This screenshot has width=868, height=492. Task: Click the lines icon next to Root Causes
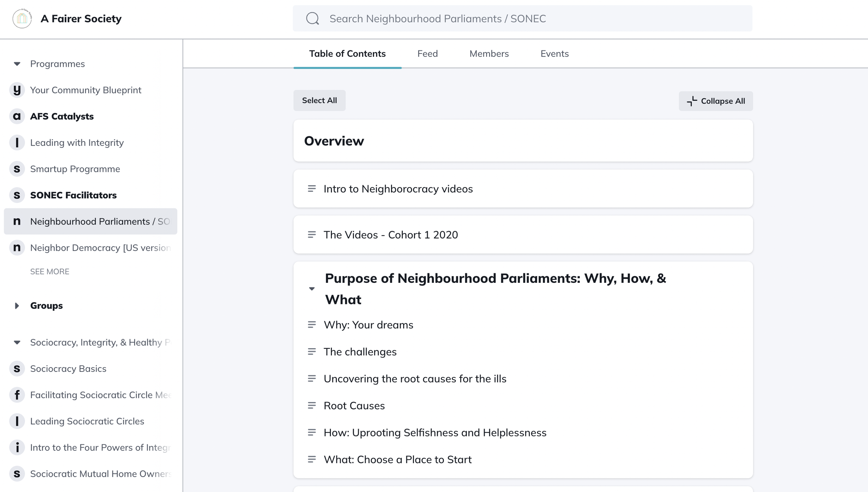[x=312, y=405]
